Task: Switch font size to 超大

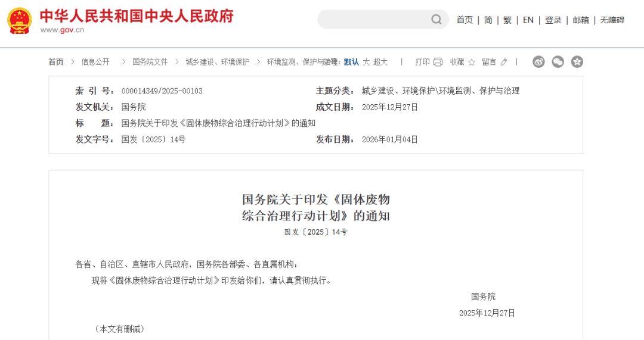Action: 380,62
